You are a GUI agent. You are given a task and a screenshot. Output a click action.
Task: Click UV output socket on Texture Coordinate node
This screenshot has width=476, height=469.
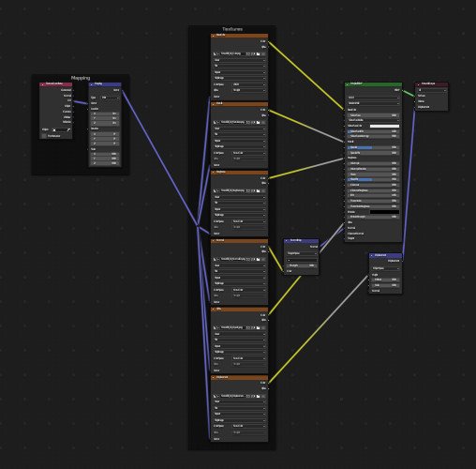coord(73,100)
